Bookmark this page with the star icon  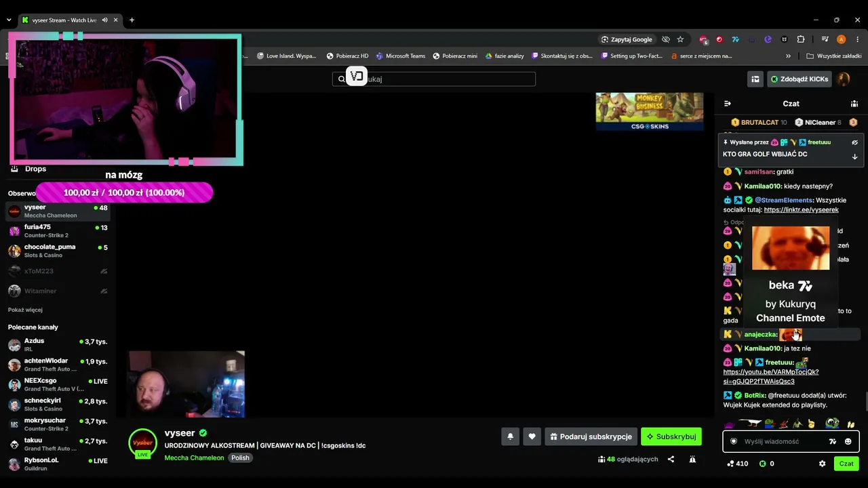point(680,39)
